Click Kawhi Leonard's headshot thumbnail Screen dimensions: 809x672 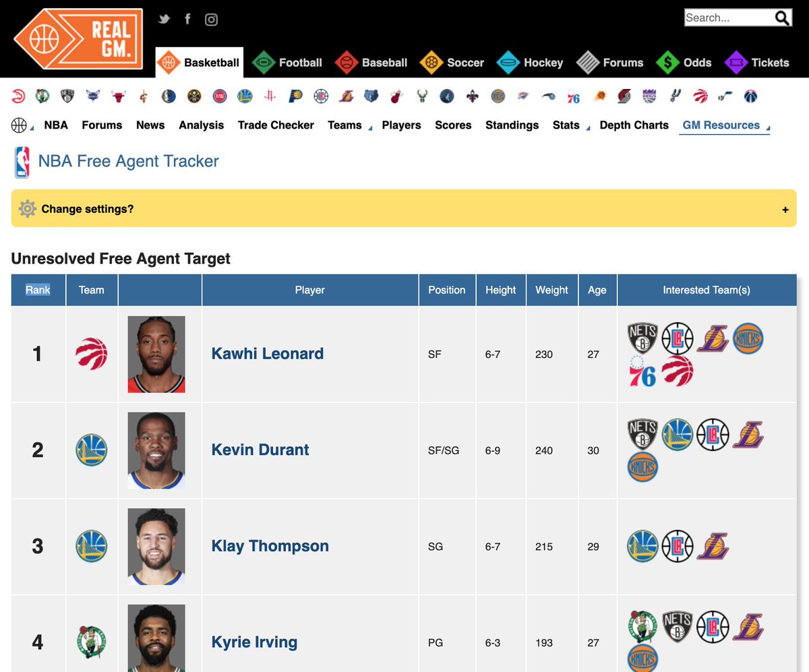pyautogui.click(x=156, y=354)
